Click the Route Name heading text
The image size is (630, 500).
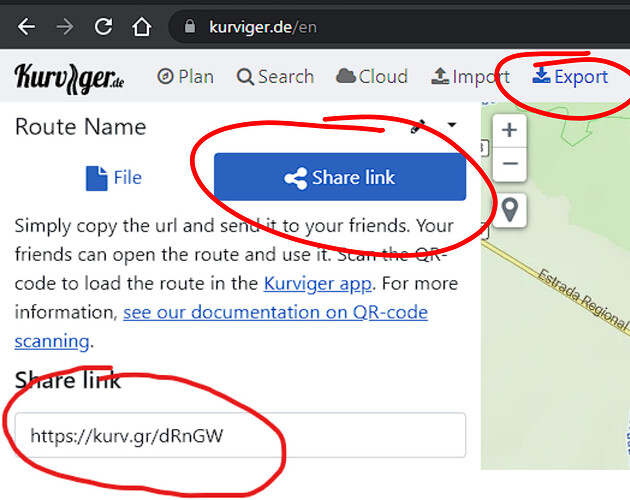pos(80,127)
